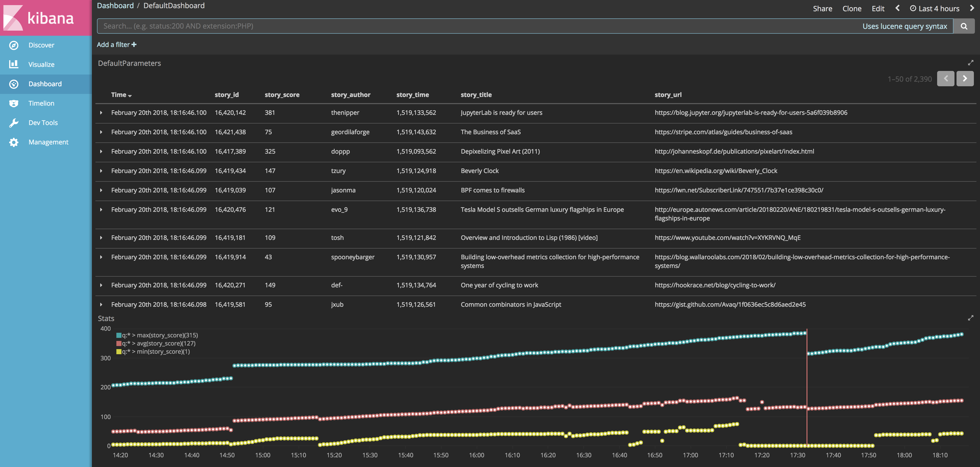This screenshot has width=980, height=467.
Task: Clone the dashboard
Action: pos(852,8)
